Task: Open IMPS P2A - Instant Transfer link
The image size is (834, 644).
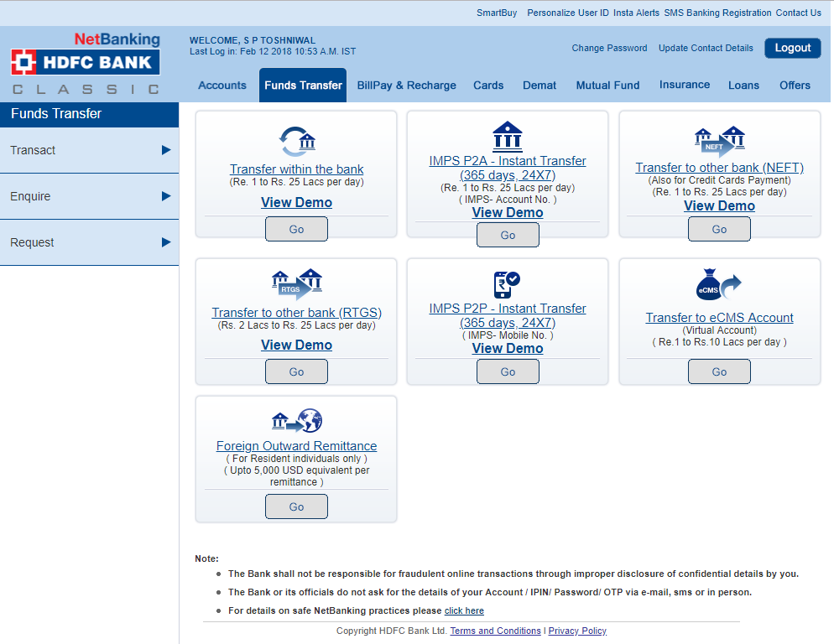Action: [x=508, y=168]
